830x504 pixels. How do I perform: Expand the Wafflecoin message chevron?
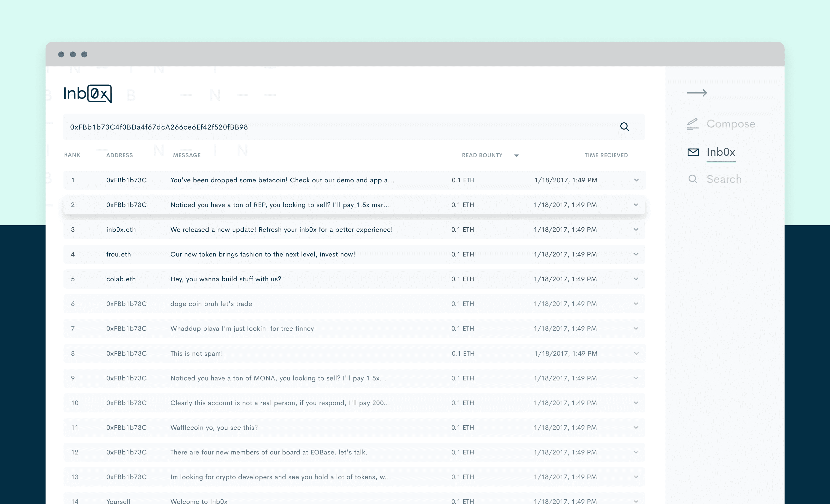click(x=636, y=428)
